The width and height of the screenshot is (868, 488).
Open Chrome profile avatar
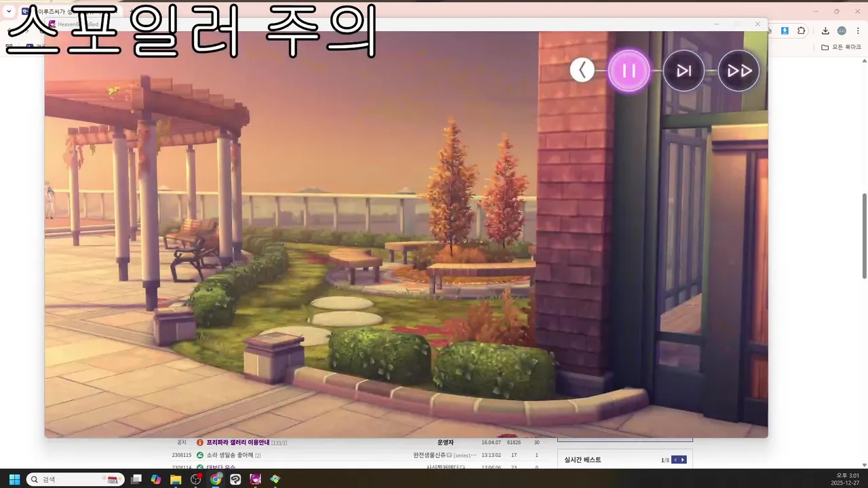click(842, 30)
